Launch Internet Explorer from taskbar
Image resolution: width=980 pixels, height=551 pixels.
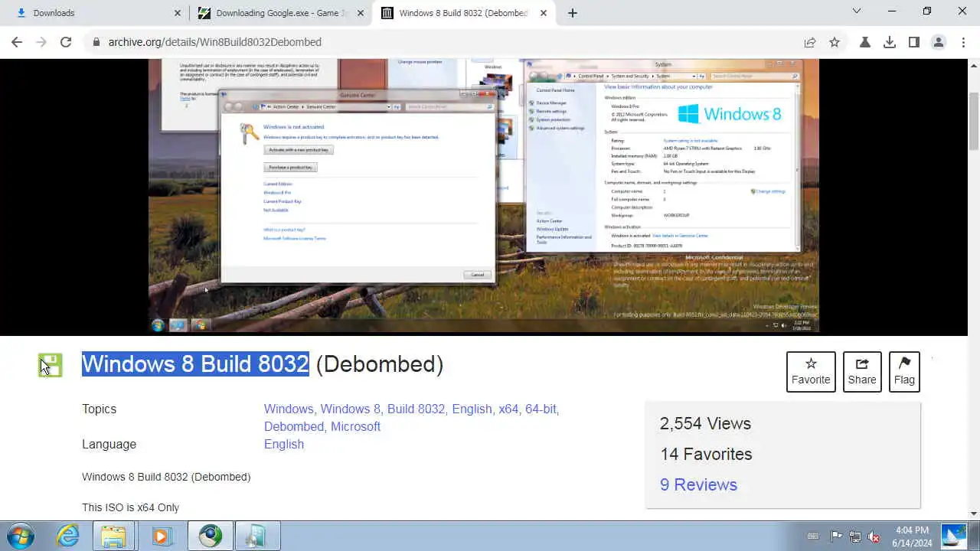pos(67,536)
